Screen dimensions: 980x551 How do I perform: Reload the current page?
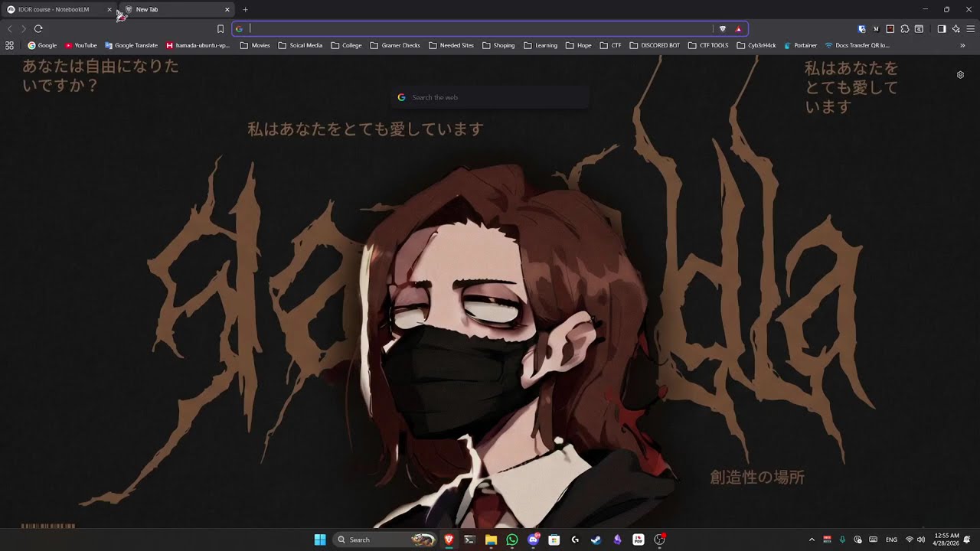(38, 29)
